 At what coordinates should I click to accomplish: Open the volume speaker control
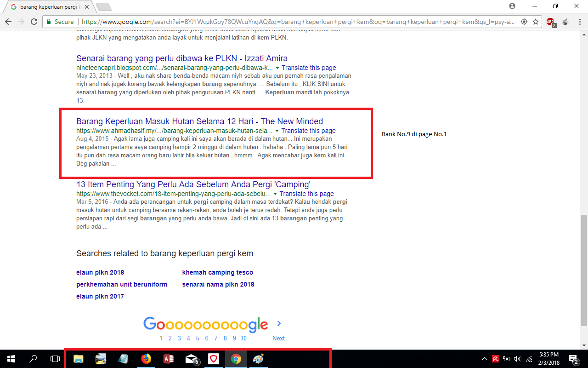tap(518, 359)
